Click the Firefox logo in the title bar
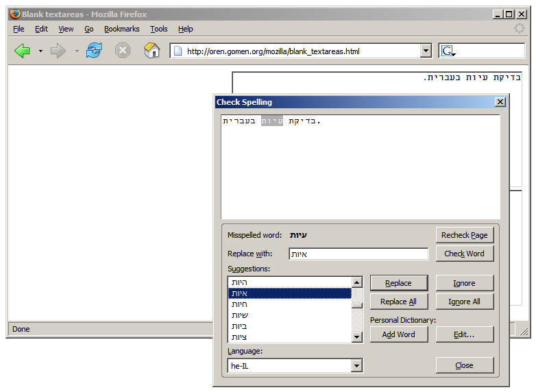The image size is (536, 392). tap(14, 14)
